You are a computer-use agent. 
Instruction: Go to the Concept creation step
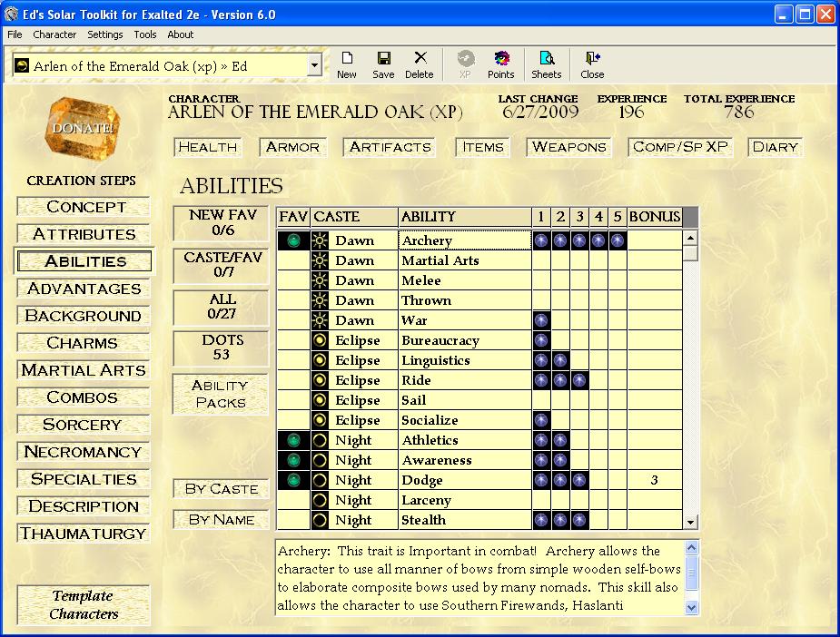coord(84,207)
